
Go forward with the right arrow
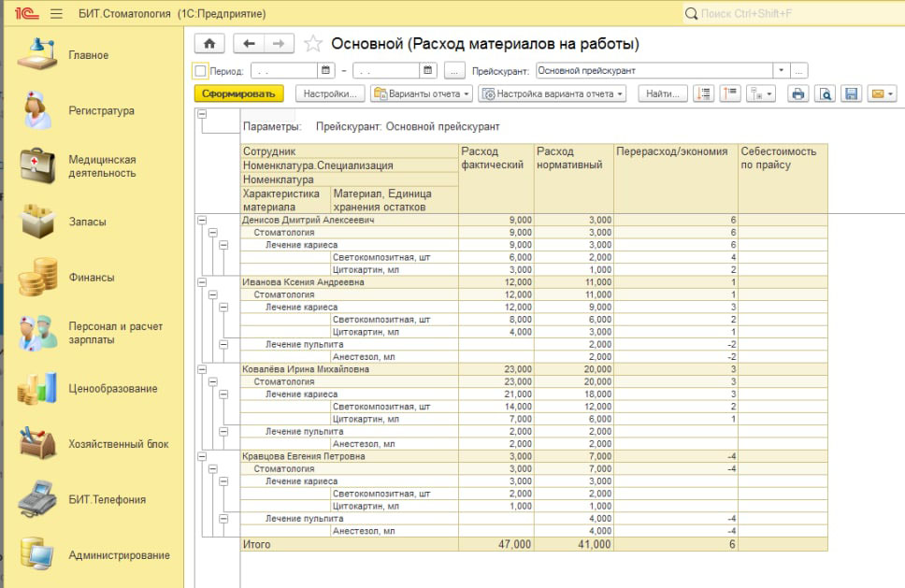pyautogui.click(x=279, y=44)
